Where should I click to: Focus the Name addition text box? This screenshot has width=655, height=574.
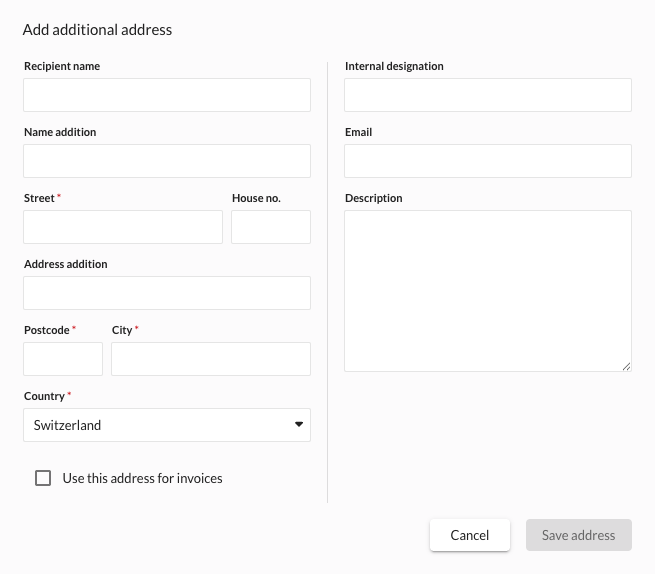click(167, 161)
